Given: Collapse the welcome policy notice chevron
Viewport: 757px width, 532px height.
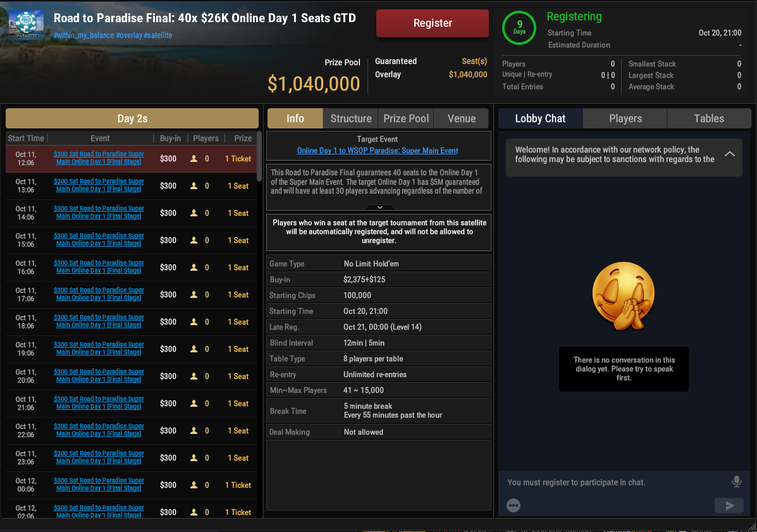Looking at the screenshot, I should tap(729, 154).
